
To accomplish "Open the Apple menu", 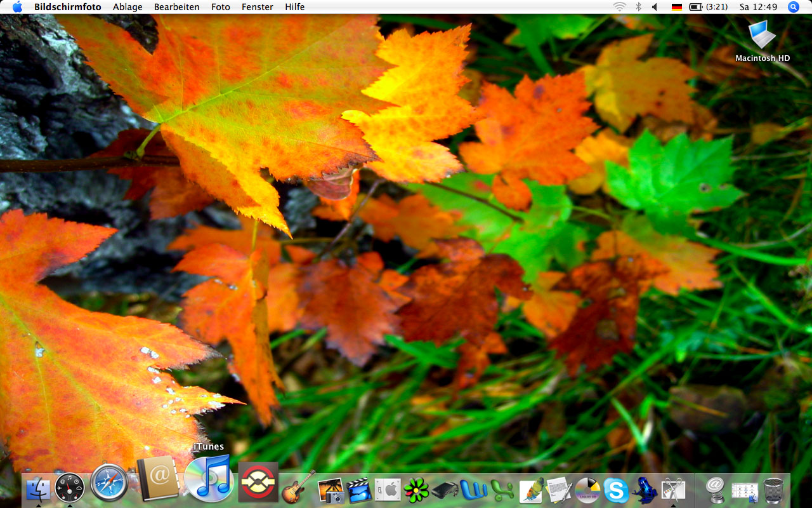I will (17, 7).
